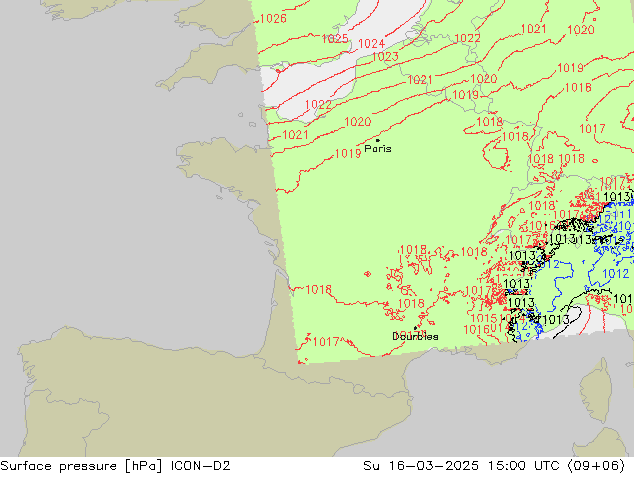Click the 1019 label just left of Paris
634x490 pixels.
pyautogui.click(x=348, y=154)
